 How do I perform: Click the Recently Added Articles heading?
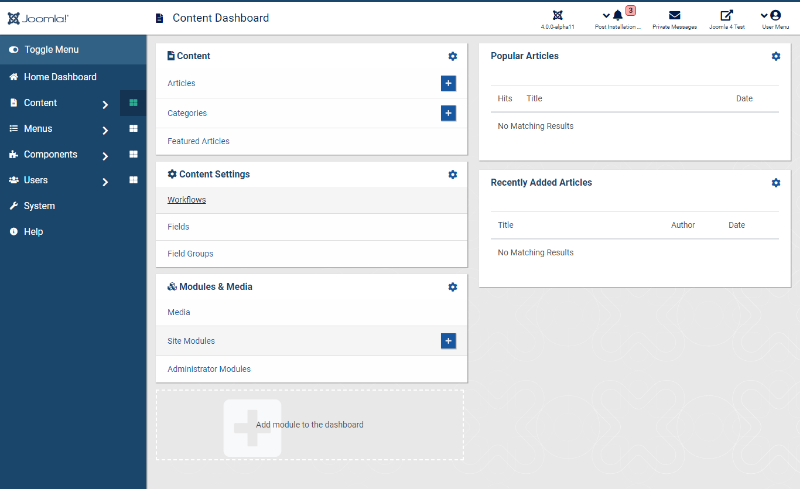pyautogui.click(x=541, y=183)
